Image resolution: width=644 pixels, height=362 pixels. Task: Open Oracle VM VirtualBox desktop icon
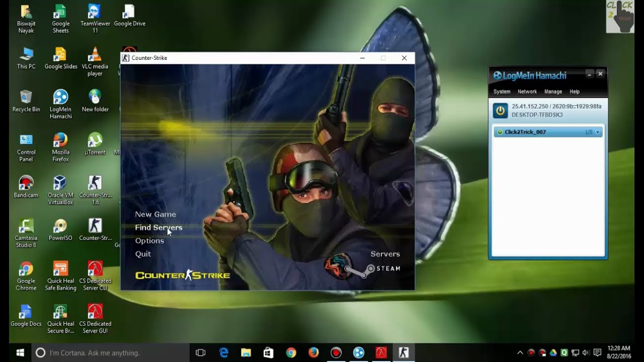pyautogui.click(x=60, y=190)
